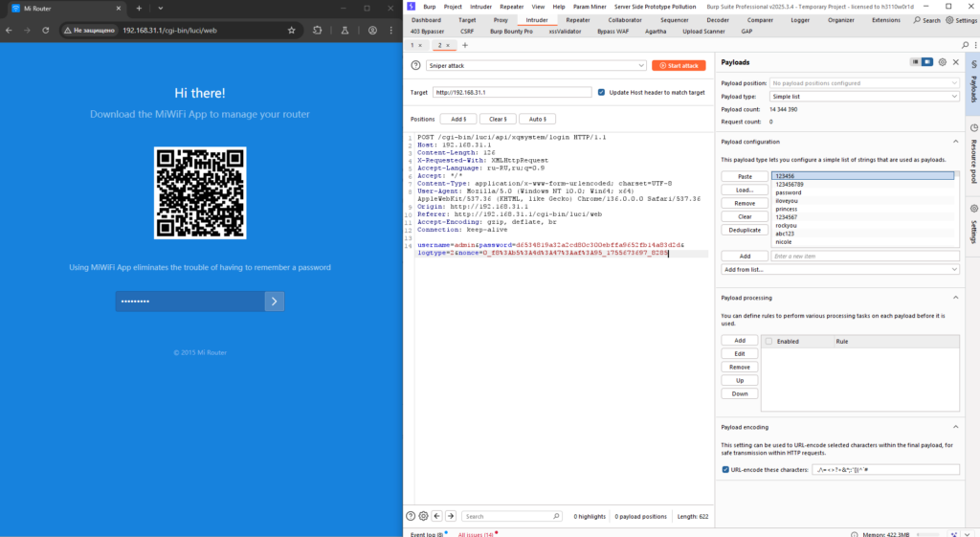
Task: Click Paste in payload configuration
Action: point(745,176)
